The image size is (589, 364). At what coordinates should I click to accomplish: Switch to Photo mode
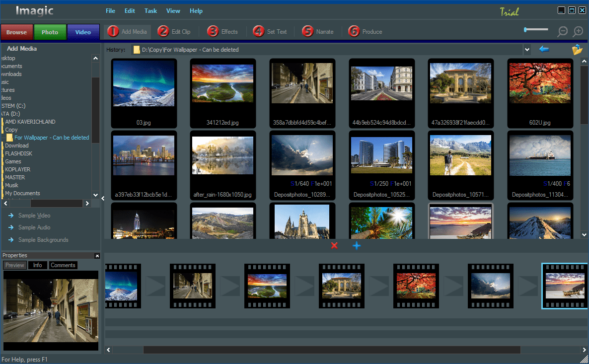pos(50,32)
